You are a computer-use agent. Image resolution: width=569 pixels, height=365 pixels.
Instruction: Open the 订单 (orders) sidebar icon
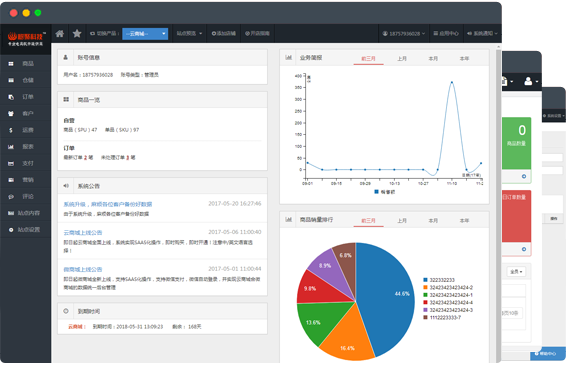11,97
